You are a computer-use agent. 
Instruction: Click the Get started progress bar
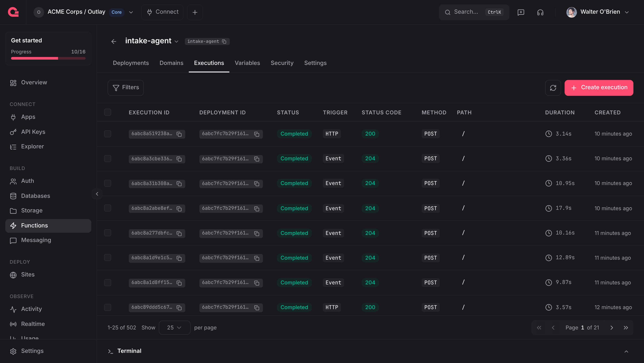pyautogui.click(x=48, y=58)
